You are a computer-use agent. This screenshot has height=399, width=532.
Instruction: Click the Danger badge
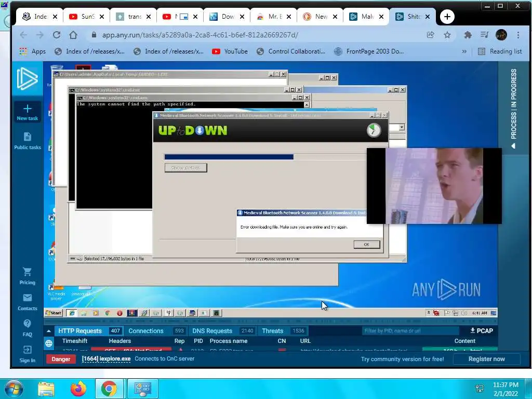pyautogui.click(x=61, y=359)
